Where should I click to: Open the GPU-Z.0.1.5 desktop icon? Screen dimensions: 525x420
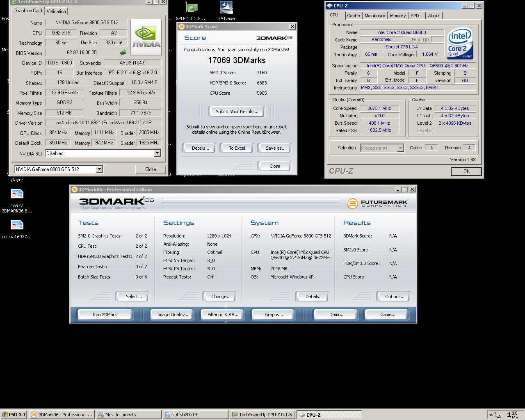coord(191,11)
